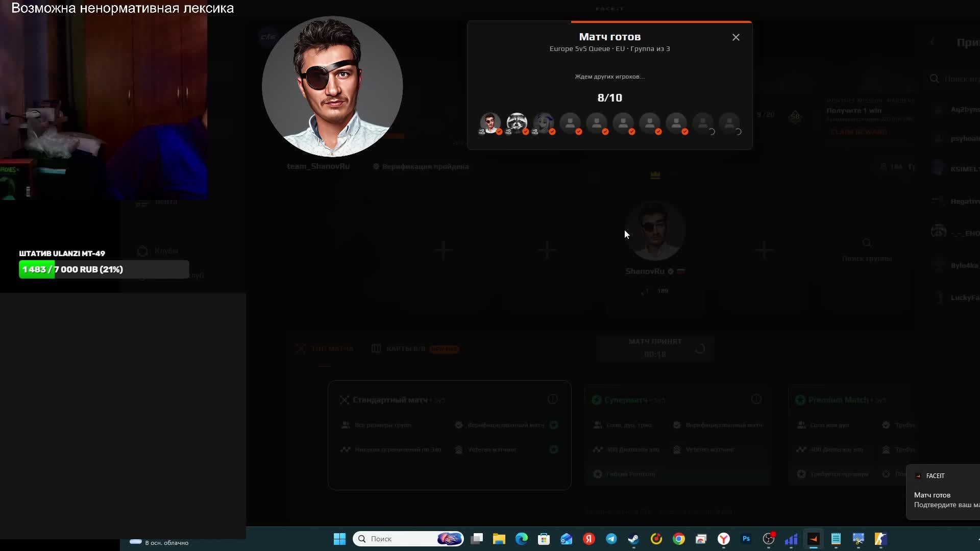Click the 'team_ShanovRu' name label

tap(318, 166)
